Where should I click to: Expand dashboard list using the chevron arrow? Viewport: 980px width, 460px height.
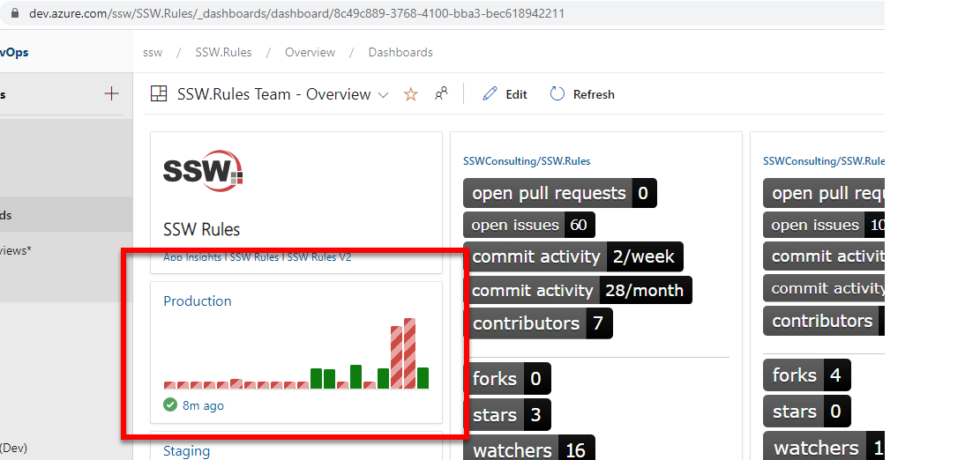[x=383, y=95]
